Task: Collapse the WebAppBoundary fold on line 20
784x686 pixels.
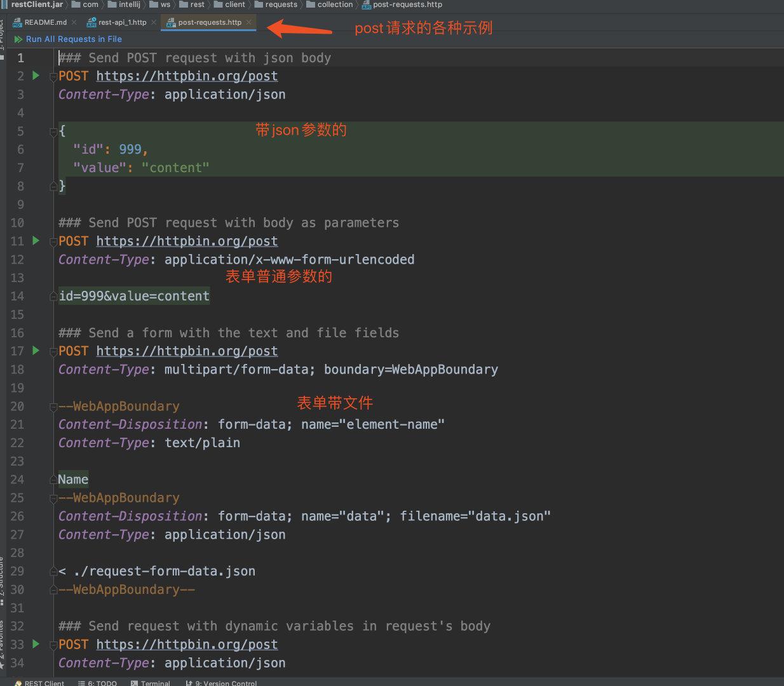Action: 54,407
